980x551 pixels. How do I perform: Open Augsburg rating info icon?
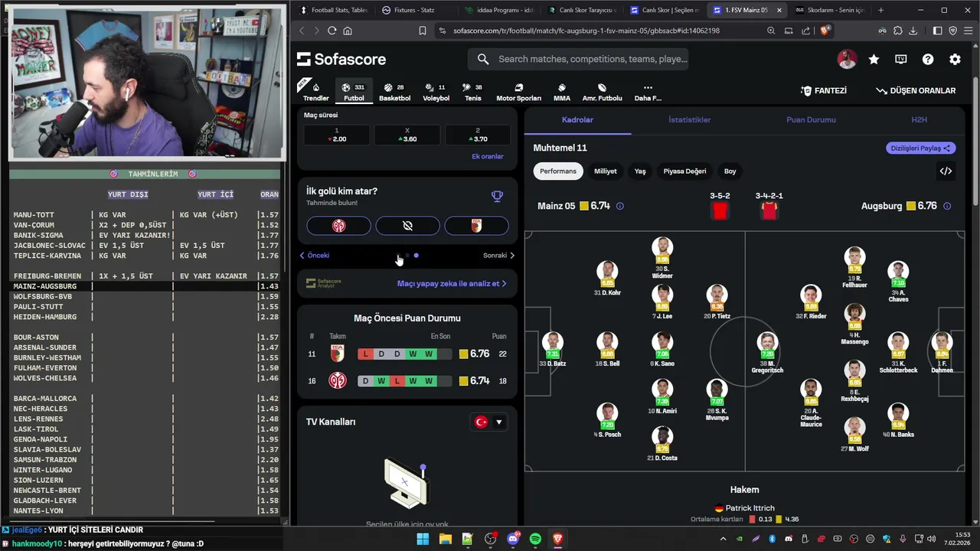(947, 206)
